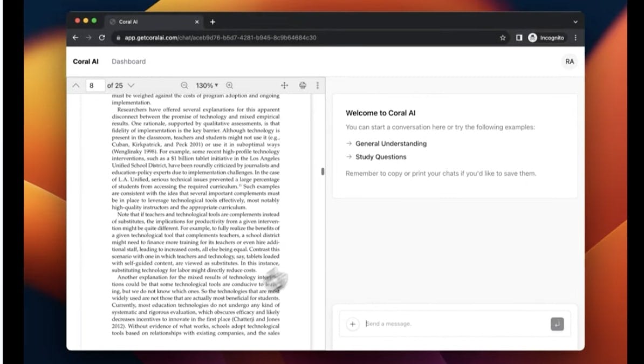Click the panel divider resize handle
The image size is (644, 364).
pyautogui.click(x=323, y=171)
